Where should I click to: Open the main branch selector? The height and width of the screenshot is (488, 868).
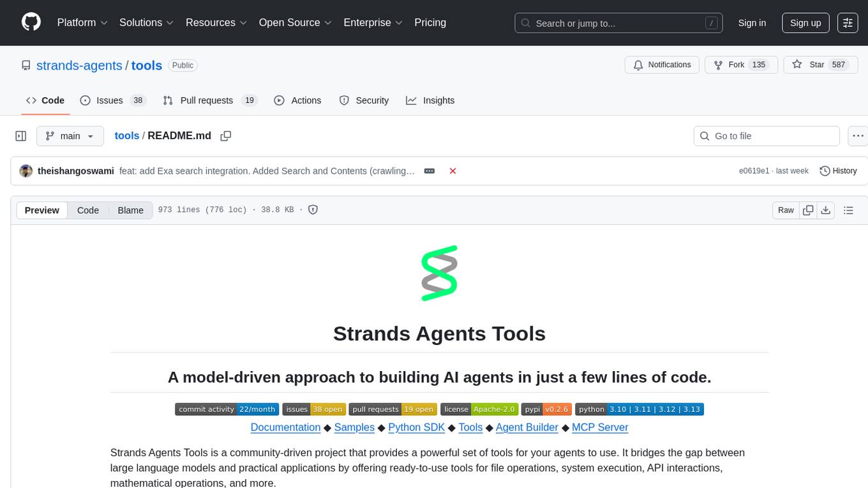[70, 136]
